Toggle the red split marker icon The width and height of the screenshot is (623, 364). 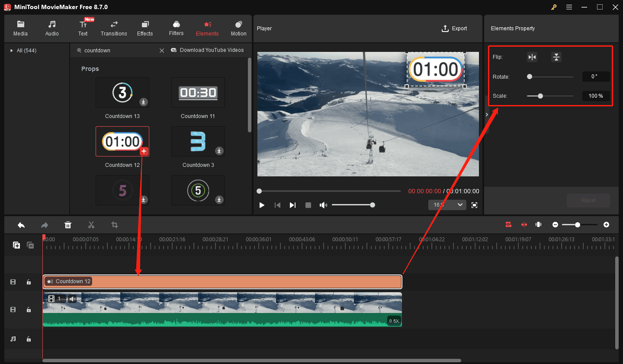(524, 224)
